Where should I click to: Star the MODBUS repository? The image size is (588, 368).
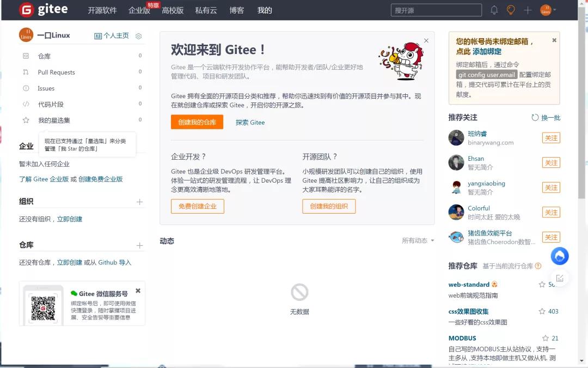tap(545, 339)
